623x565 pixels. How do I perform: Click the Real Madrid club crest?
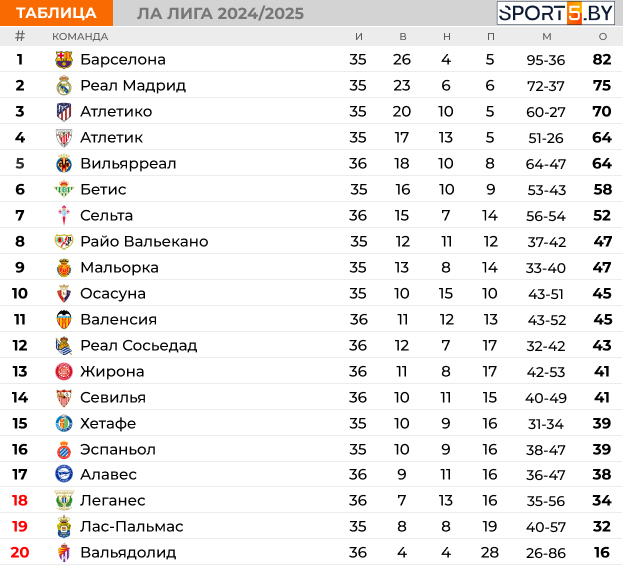(64, 85)
